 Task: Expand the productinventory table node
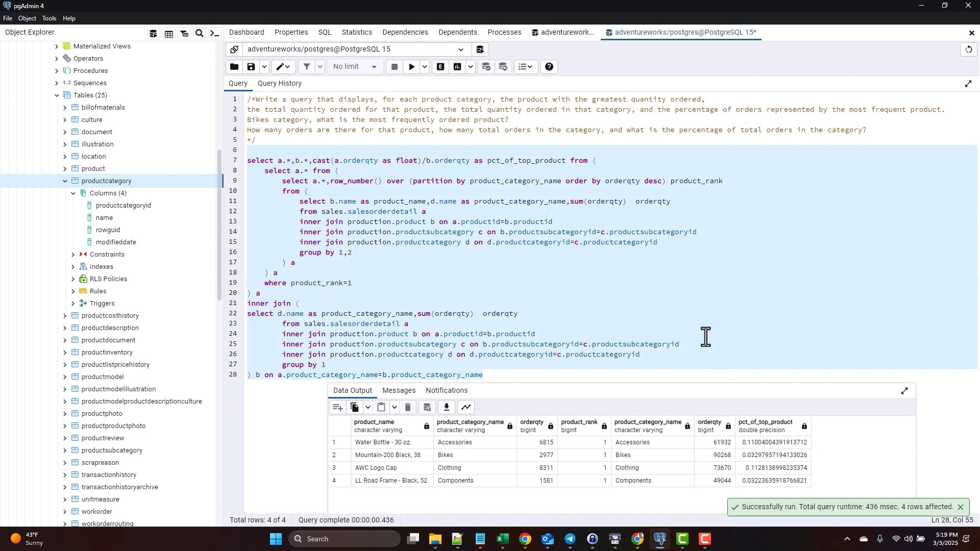[65, 353]
